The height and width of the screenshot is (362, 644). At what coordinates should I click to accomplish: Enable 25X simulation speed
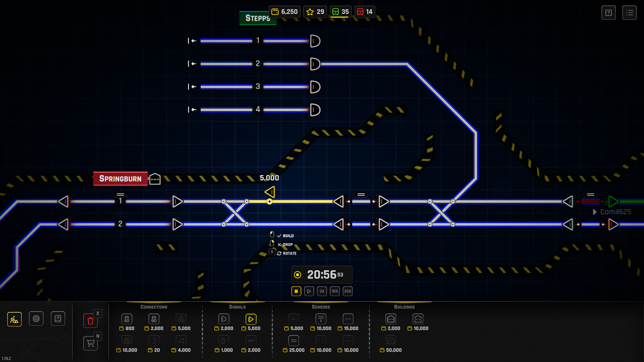tap(348, 291)
